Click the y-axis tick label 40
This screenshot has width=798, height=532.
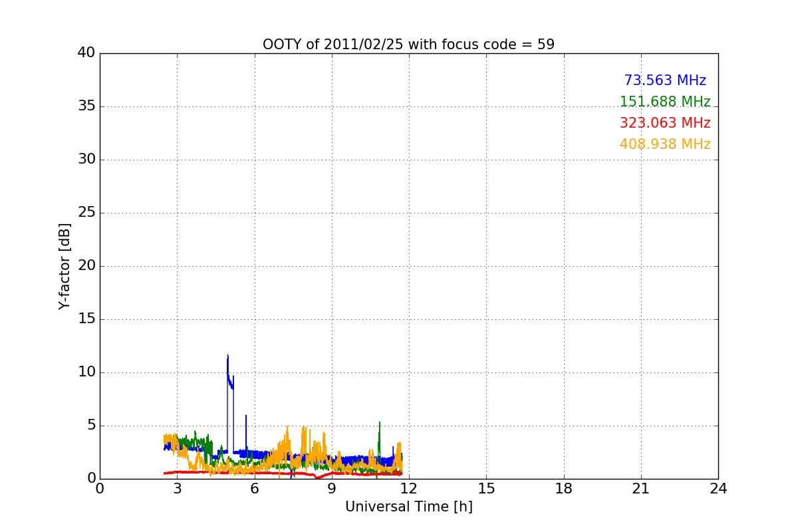tap(86, 53)
